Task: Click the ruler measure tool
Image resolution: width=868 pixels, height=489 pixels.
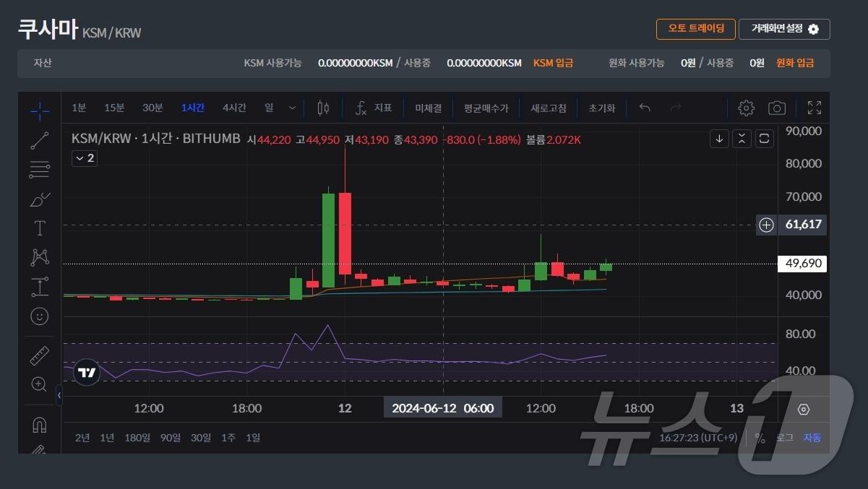Action: coord(40,355)
